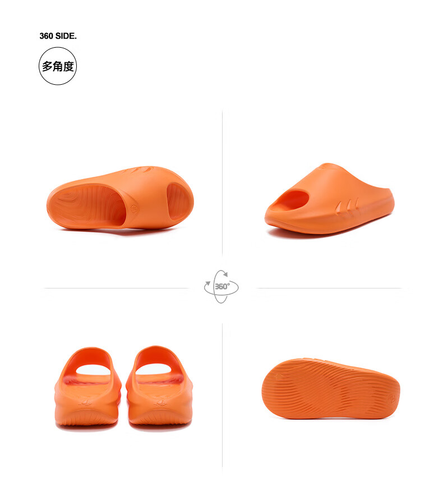Viewport: 443px width, 504px height.
Task: Select the left slipper in the rear-view pair
Action: (87, 387)
